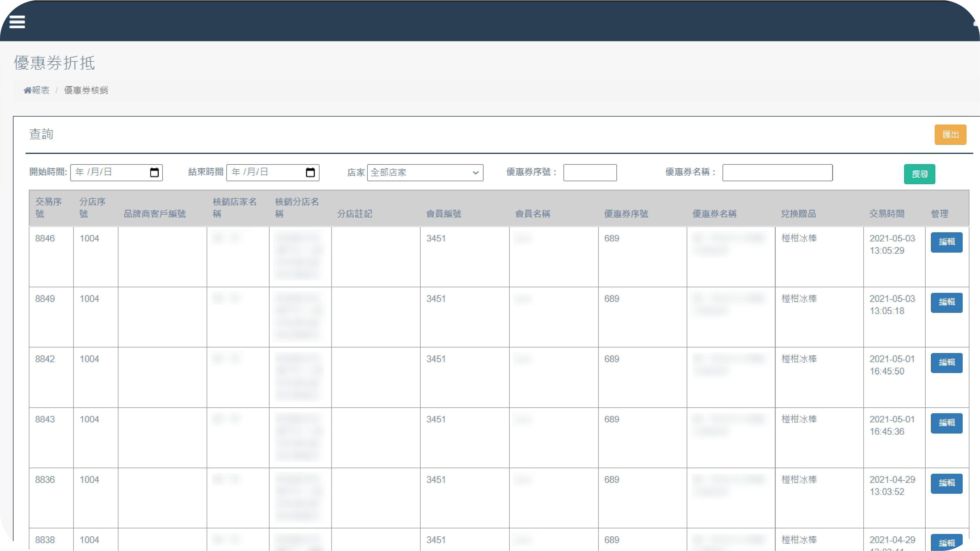Click the 優惠券核銷 breadcrumb item
The image size is (980, 551).
[86, 90]
